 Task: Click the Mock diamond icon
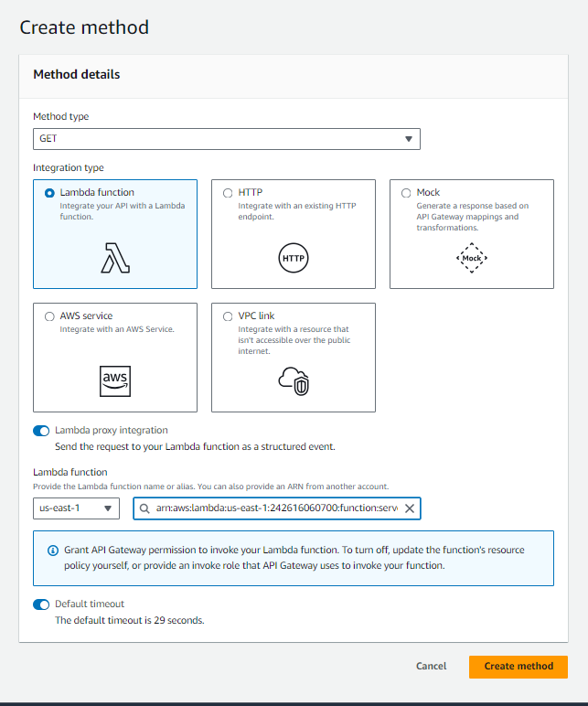coord(471,259)
